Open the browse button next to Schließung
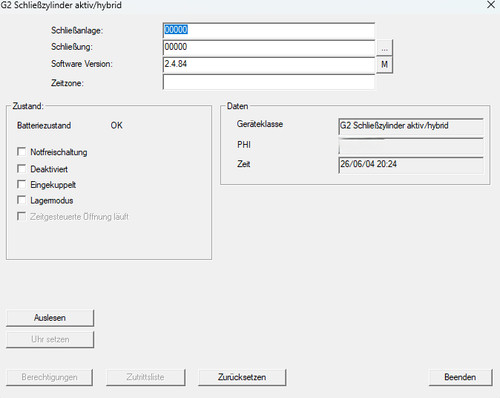500x398 pixels. click(x=384, y=48)
